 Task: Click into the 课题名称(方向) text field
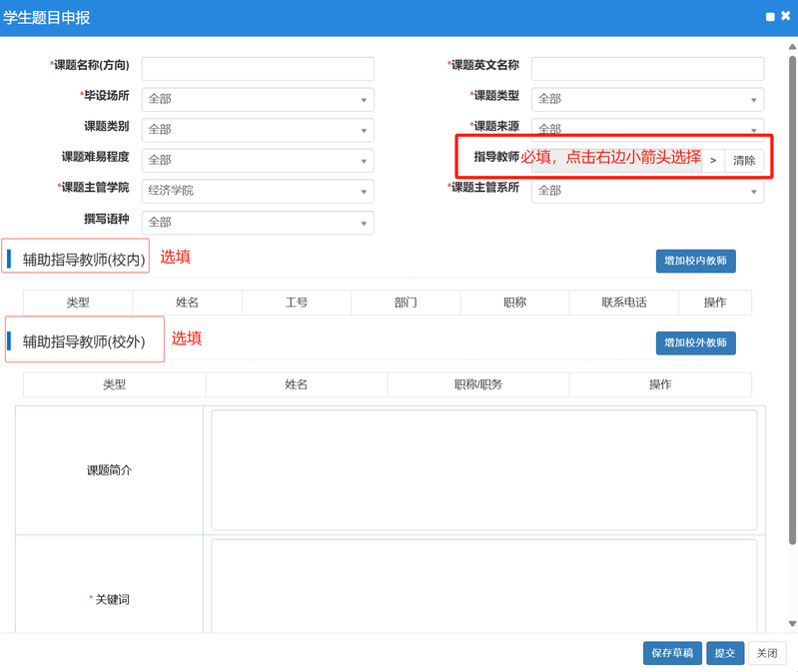pyautogui.click(x=258, y=69)
